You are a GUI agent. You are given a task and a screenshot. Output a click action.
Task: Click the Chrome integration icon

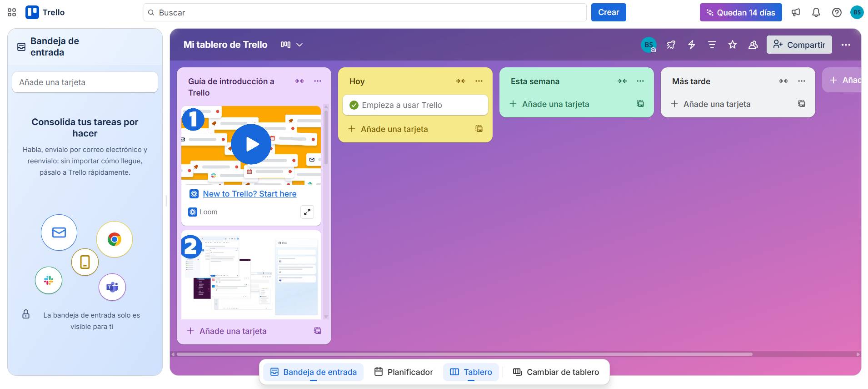115,239
